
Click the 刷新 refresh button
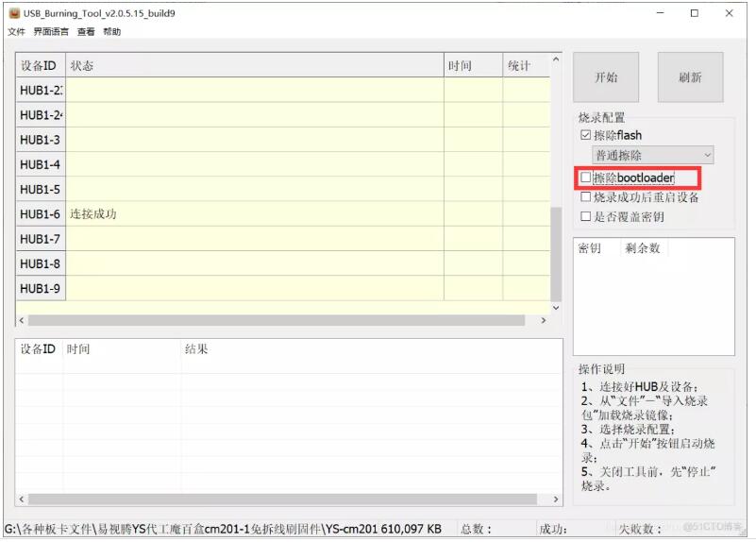click(690, 77)
